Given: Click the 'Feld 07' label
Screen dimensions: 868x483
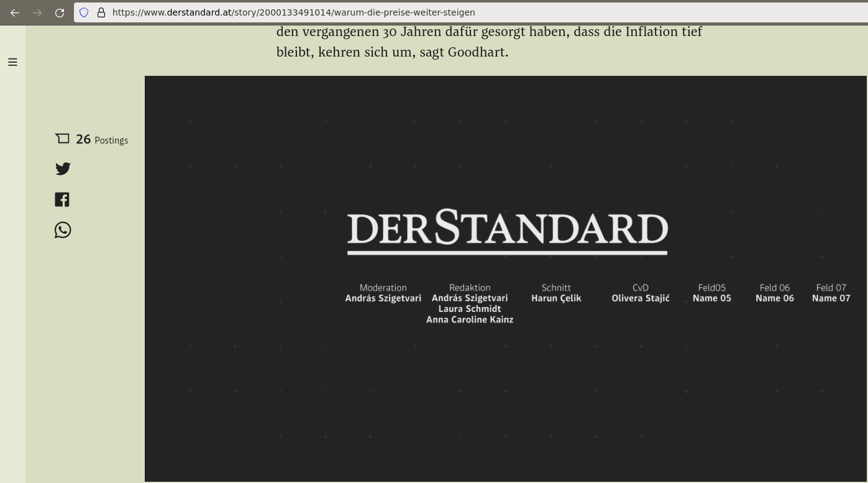Looking at the screenshot, I should click(x=831, y=288).
